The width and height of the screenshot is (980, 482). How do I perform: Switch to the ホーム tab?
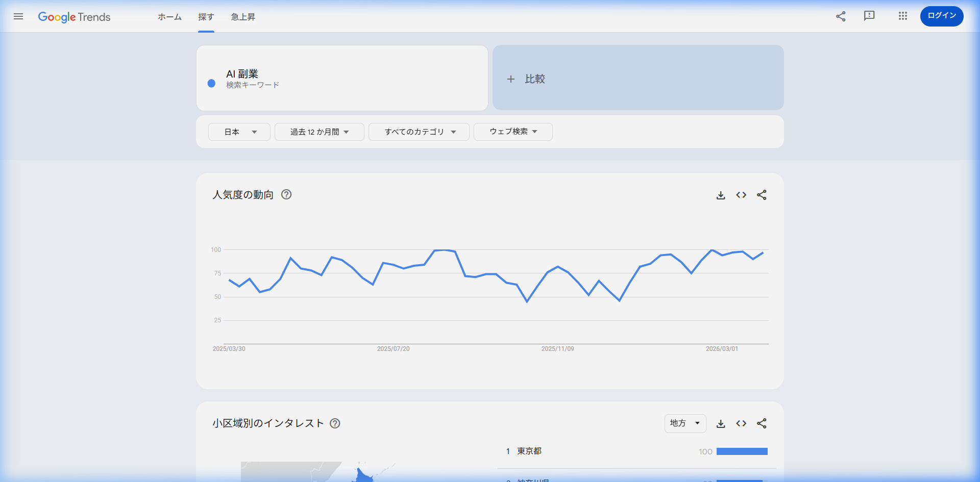(169, 17)
